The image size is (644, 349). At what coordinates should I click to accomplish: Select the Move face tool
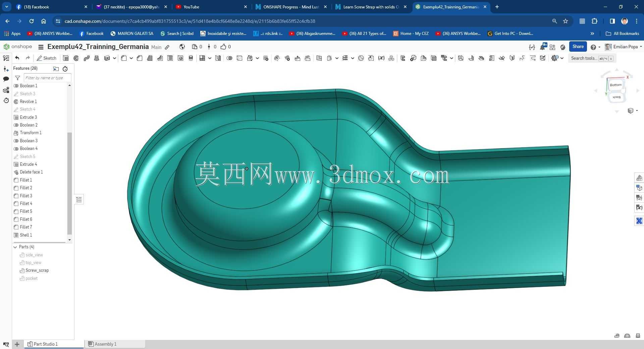click(x=298, y=58)
